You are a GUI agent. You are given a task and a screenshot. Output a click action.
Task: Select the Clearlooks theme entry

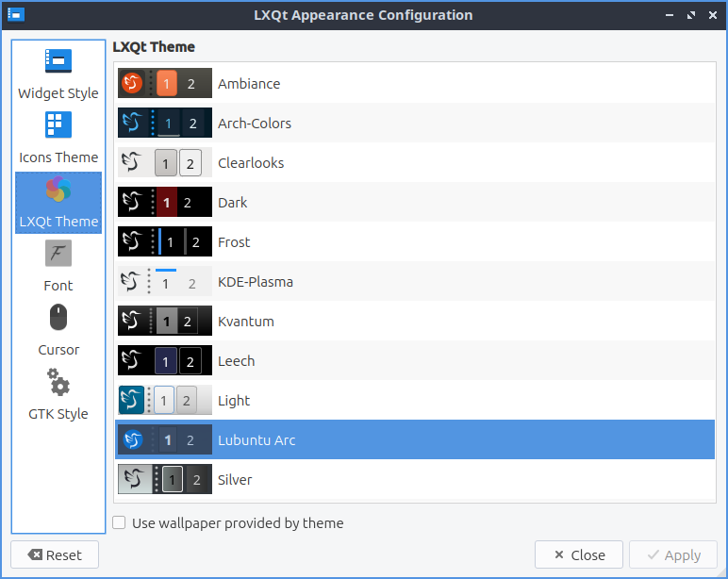click(x=251, y=163)
